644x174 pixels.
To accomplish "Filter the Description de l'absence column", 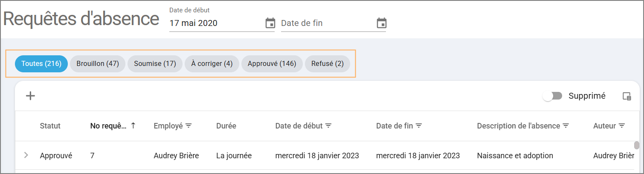I will click(566, 126).
